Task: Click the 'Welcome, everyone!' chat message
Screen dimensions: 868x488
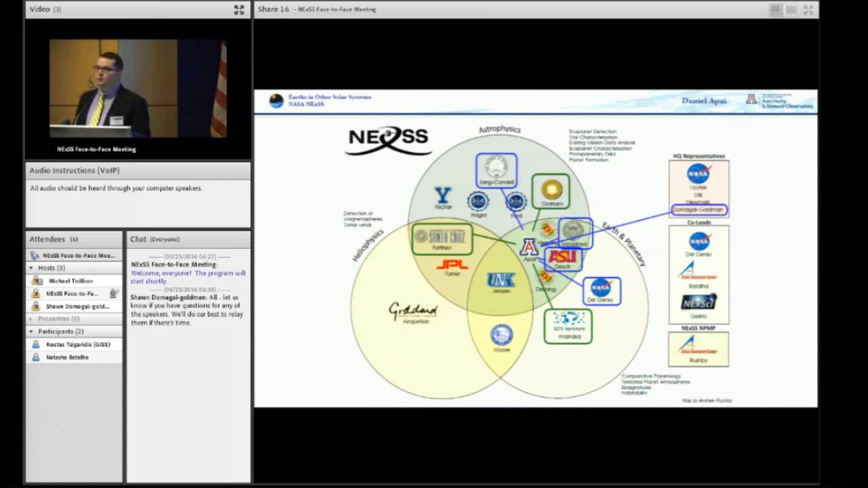Action: coord(188,277)
